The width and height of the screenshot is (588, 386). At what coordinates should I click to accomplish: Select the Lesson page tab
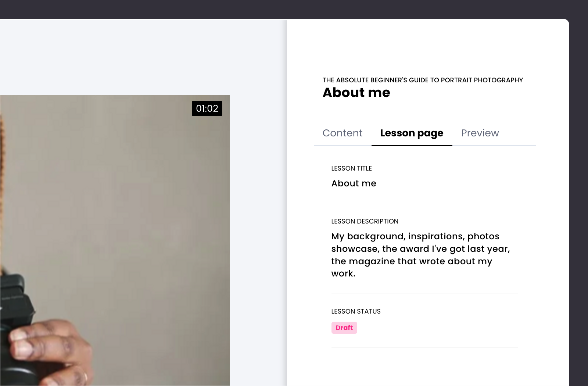click(412, 133)
